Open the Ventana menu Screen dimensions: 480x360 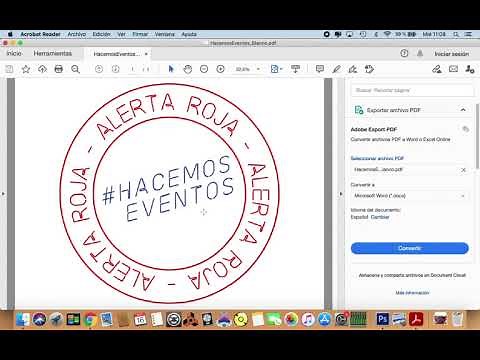(165, 34)
